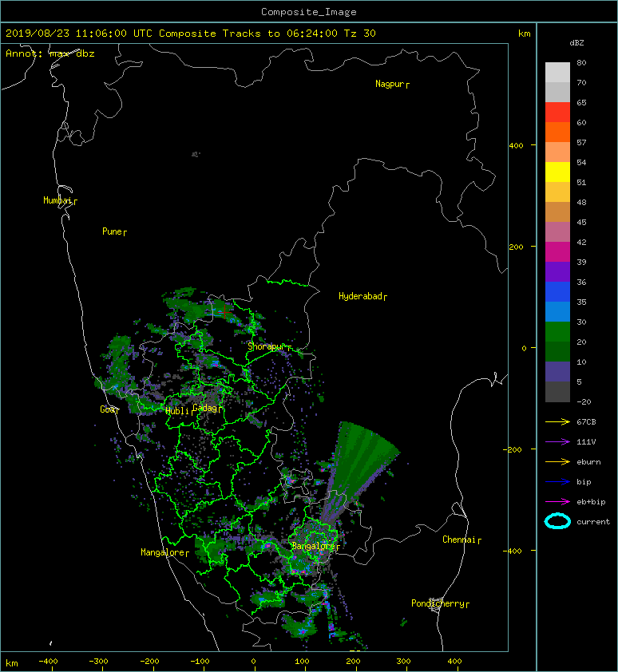Click the dark gray -20 dBZ swatch

(x=557, y=392)
